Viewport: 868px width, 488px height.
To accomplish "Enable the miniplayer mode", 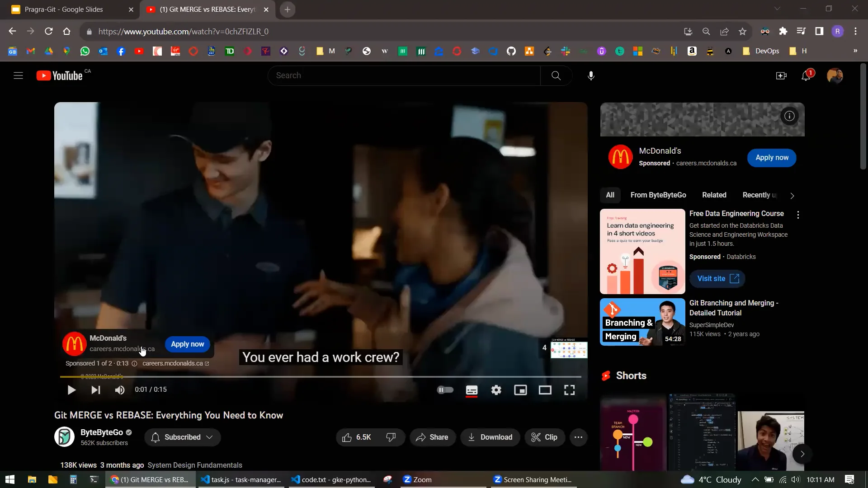I will point(520,390).
